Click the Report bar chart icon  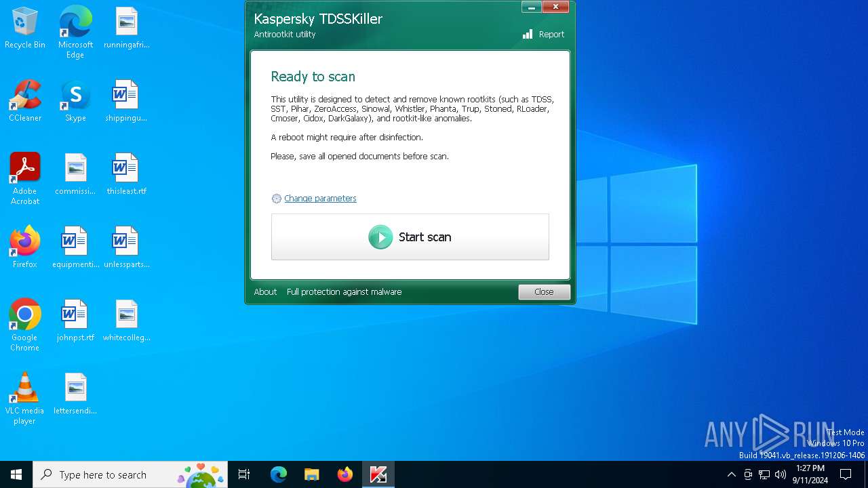click(x=528, y=34)
